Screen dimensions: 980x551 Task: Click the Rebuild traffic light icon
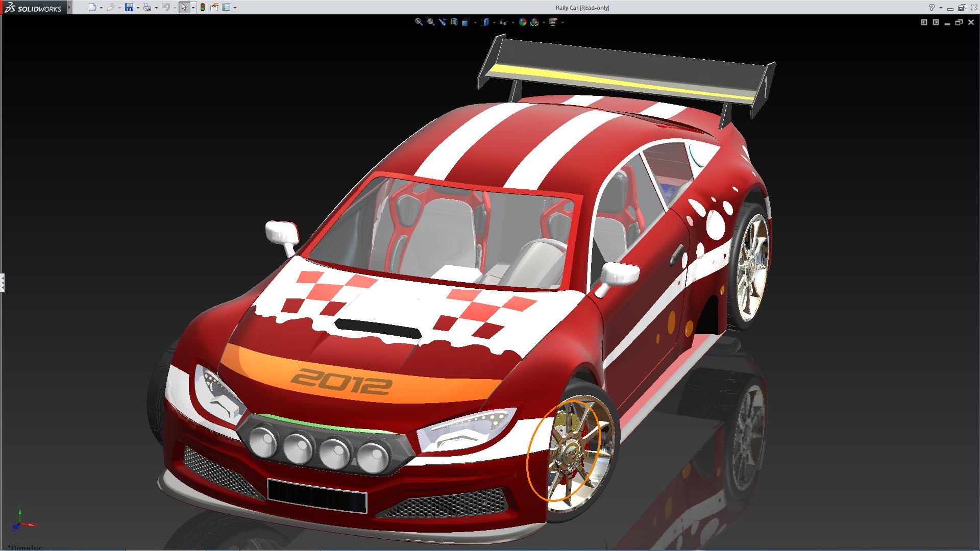coord(203,7)
